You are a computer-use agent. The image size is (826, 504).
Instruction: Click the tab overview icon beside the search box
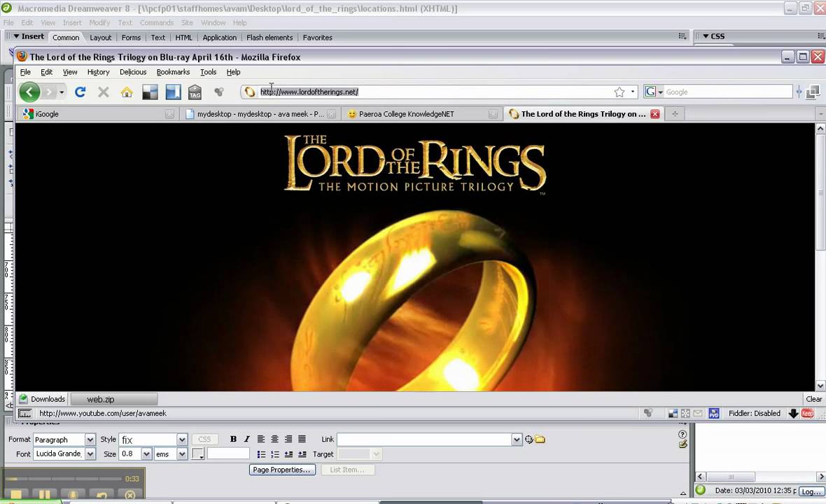[813, 92]
